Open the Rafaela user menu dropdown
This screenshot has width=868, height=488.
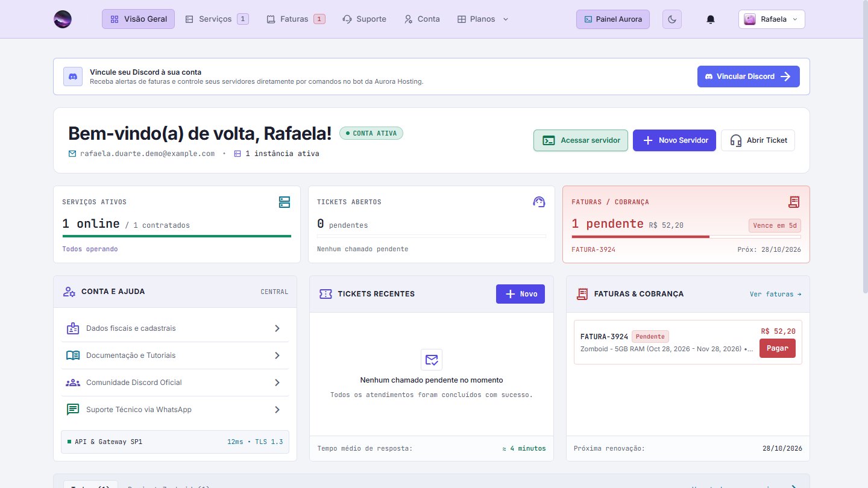coord(772,19)
